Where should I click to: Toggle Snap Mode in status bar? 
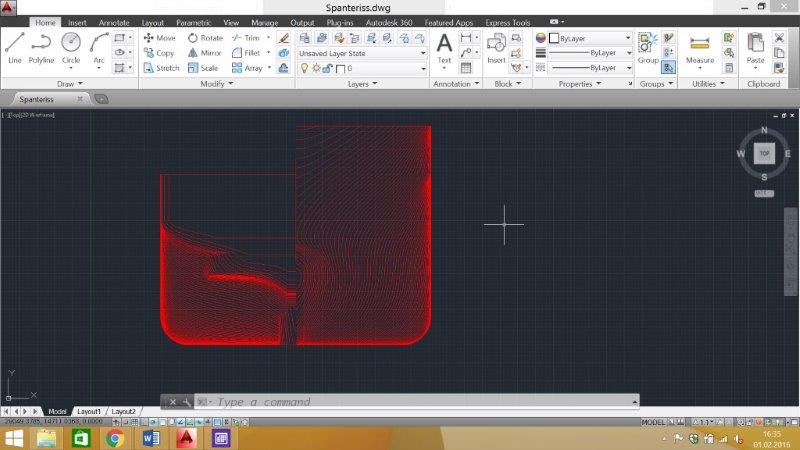[x=126, y=422]
